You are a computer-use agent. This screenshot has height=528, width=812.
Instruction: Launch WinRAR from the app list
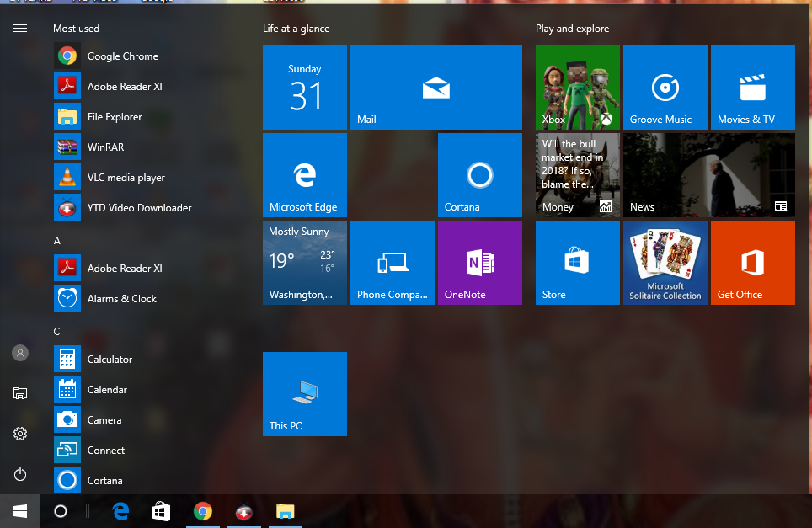coord(125,147)
